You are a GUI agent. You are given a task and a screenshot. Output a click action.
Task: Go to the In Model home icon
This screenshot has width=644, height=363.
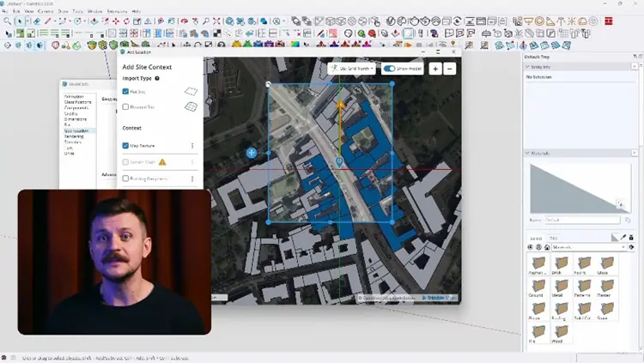pyautogui.click(x=547, y=247)
